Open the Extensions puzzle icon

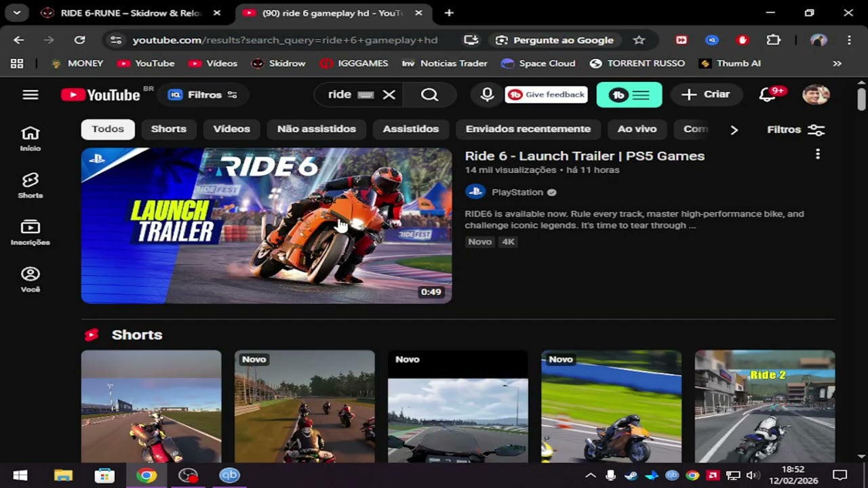tap(774, 40)
